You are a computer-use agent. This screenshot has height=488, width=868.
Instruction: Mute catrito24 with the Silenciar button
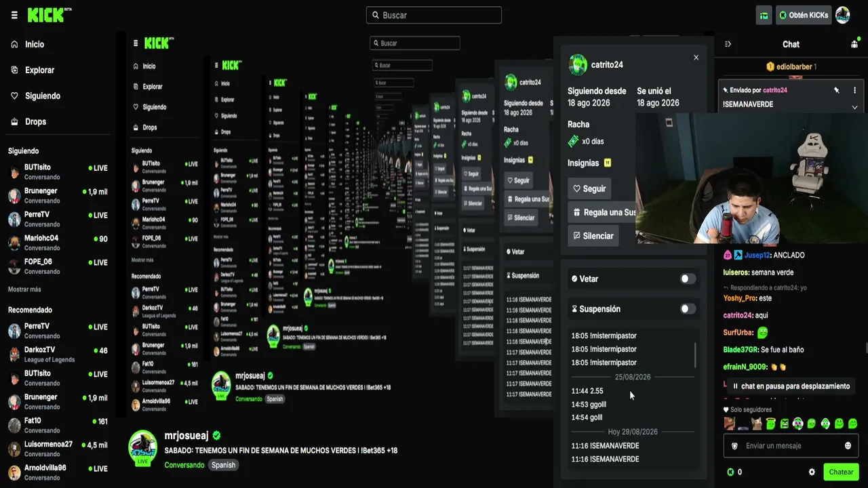tap(593, 236)
